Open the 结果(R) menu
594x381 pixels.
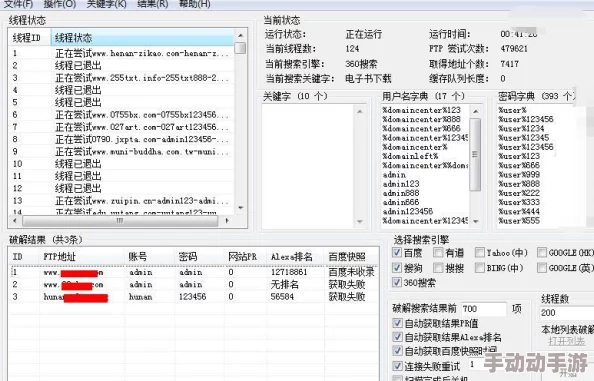152,4
